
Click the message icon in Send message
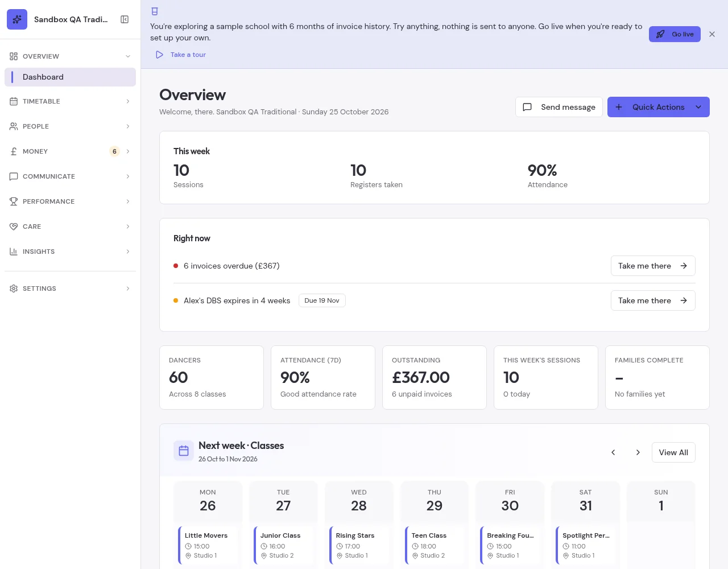527,107
